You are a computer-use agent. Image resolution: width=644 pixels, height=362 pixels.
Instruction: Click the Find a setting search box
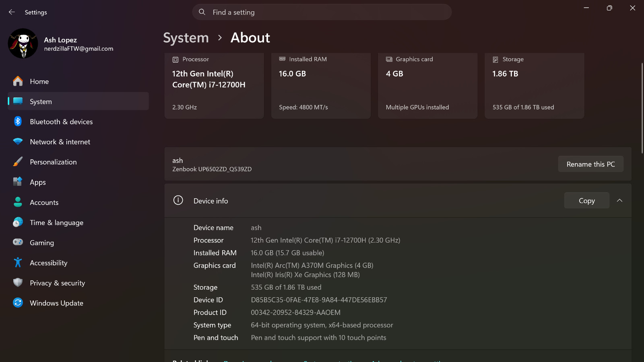322,12
